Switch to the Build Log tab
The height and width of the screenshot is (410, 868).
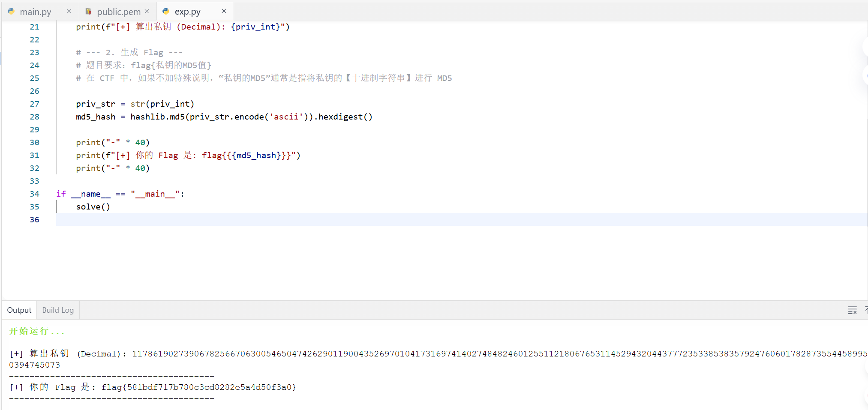tap(58, 310)
